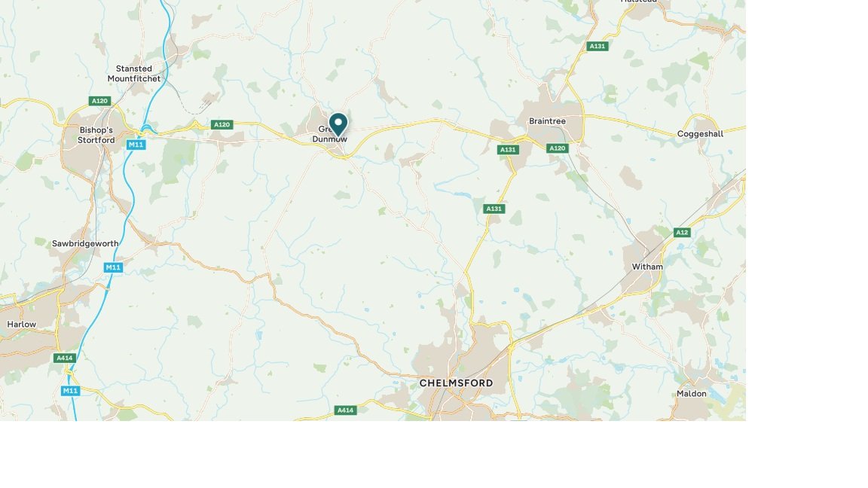
Task: Click the A414 badge next to Harlow
Action: click(64, 358)
